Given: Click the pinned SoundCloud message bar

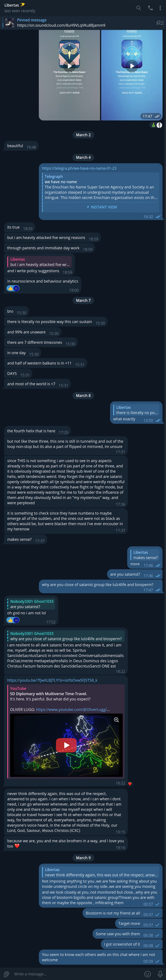Looking at the screenshot, I should tap(76, 23).
